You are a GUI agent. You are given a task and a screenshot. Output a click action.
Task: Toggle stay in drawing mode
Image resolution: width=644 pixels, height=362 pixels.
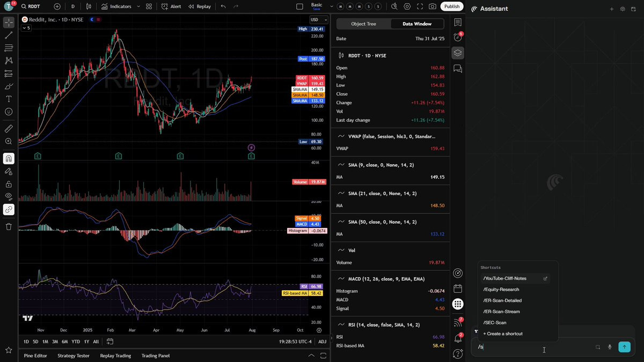[9, 172]
